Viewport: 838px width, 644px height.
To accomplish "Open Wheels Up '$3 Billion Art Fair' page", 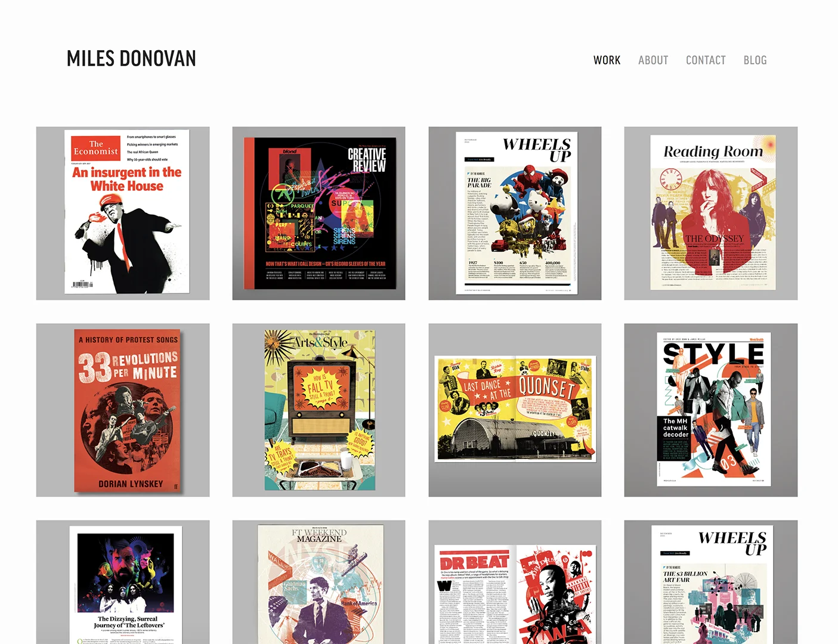I will (711, 582).
